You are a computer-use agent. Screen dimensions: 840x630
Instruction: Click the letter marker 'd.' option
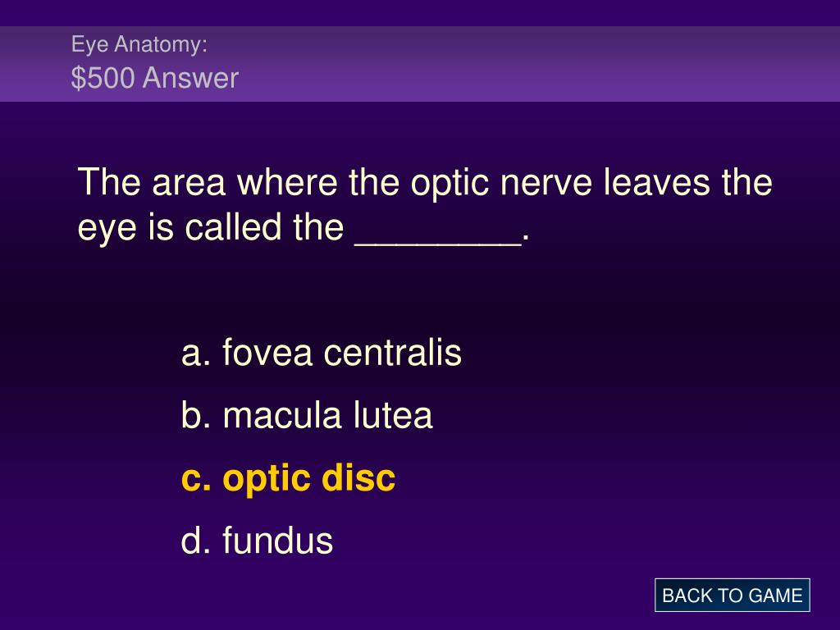(x=195, y=540)
